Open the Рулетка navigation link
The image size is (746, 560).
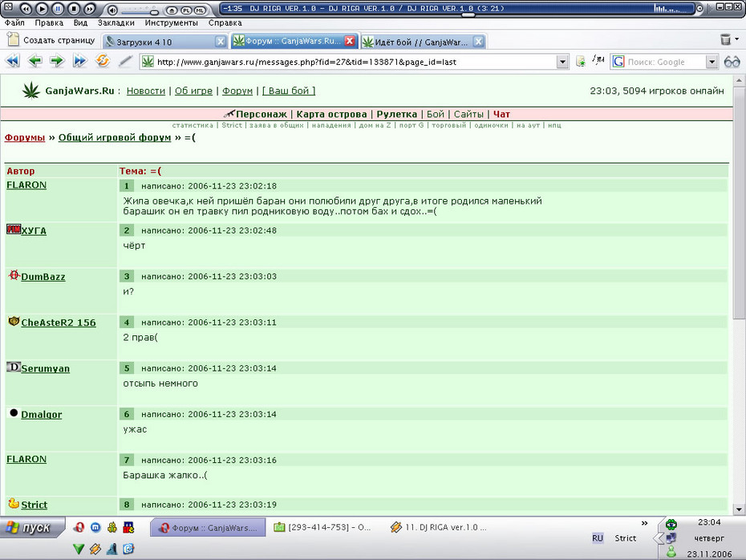[x=397, y=114]
